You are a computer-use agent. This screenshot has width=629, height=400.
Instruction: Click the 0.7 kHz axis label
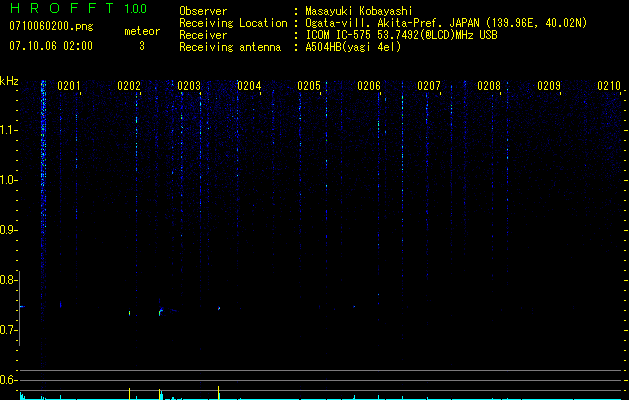coord(8,330)
